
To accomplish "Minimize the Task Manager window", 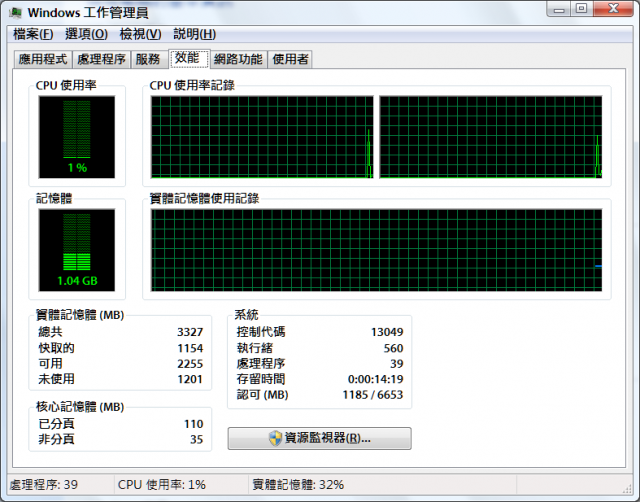I will point(559,9).
